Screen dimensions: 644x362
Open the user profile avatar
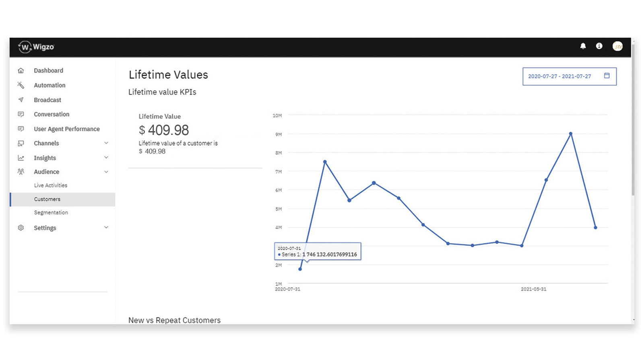[x=618, y=46]
